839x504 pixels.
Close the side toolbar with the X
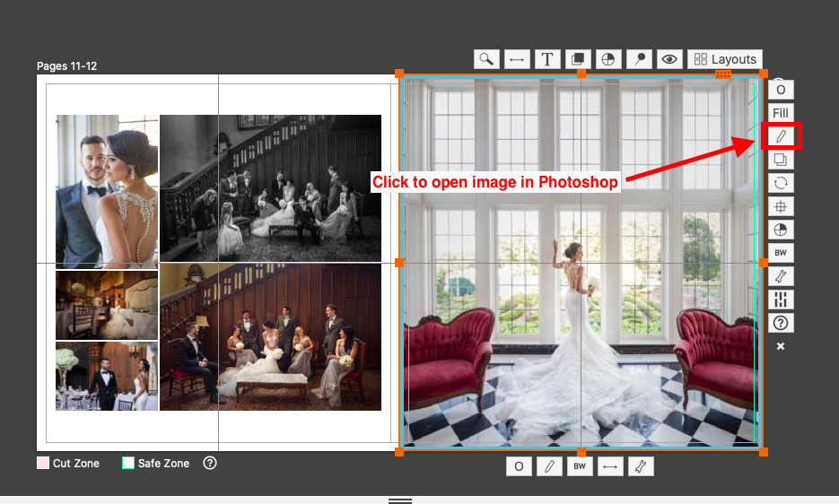click(781, 346)
